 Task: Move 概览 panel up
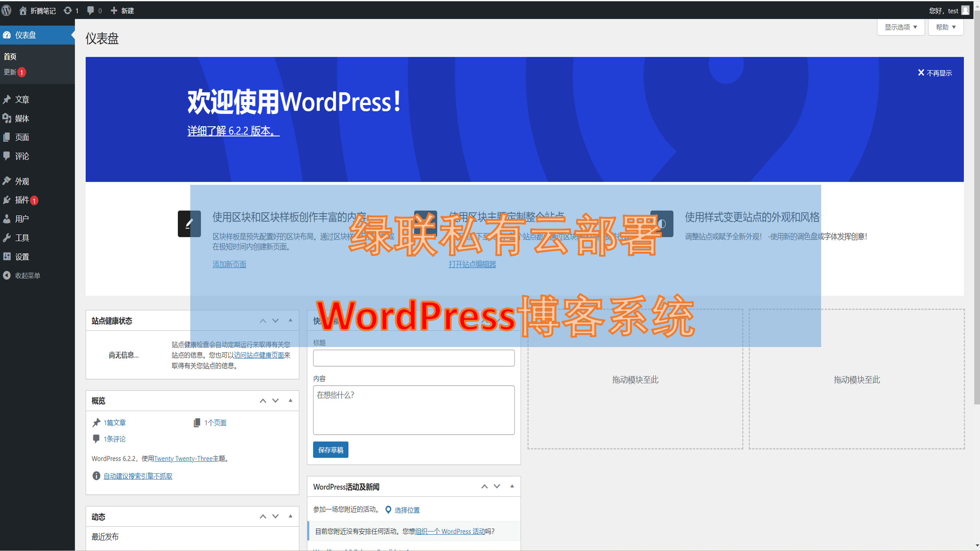tap(263, 401)
